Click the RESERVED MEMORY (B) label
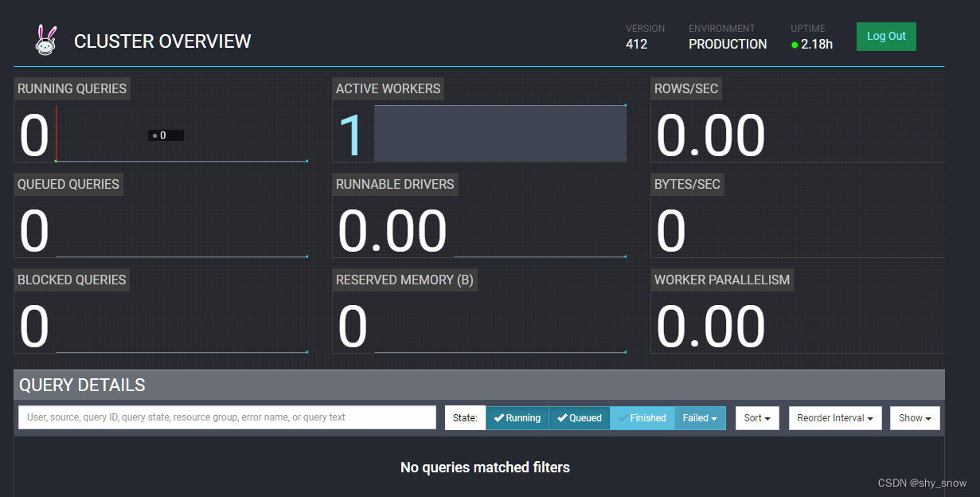Viewport: 980px width, 497px height. (x=404, y=280)
